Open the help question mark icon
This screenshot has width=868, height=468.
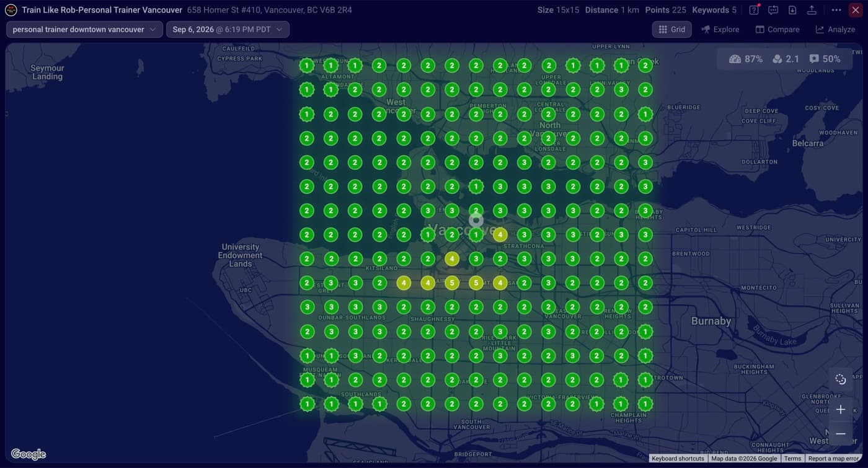tap(754, 10)
